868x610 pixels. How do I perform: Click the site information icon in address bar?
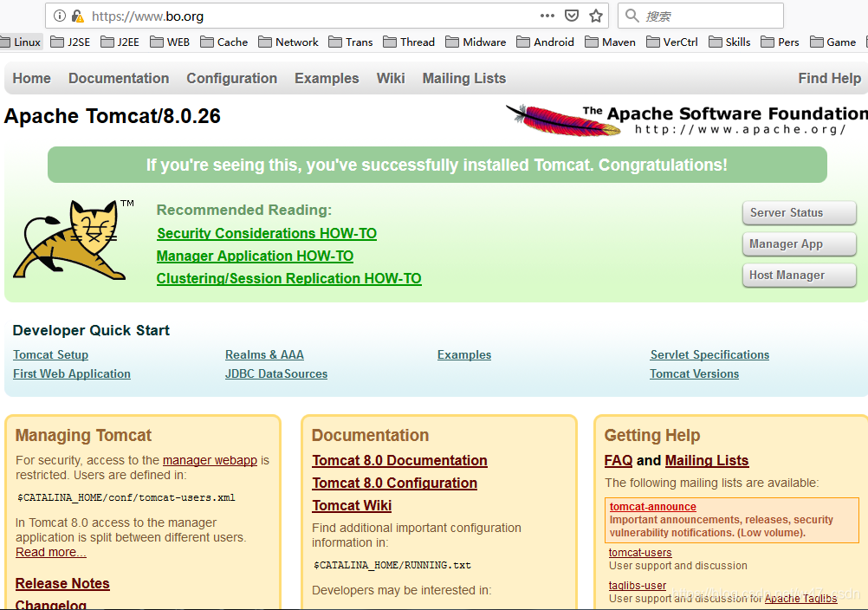(59, 16)
